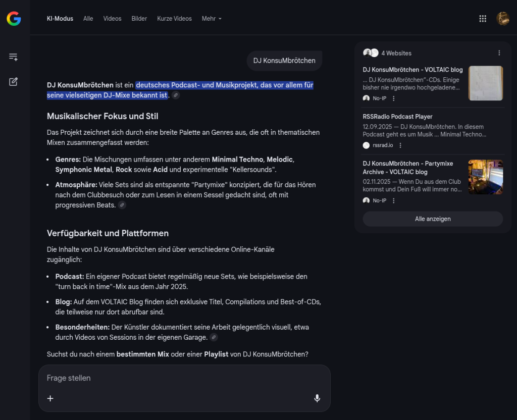Viewport: 517px width, 420px height.
Task: Open the AI mode history icon
Action: tap(14, 57)
